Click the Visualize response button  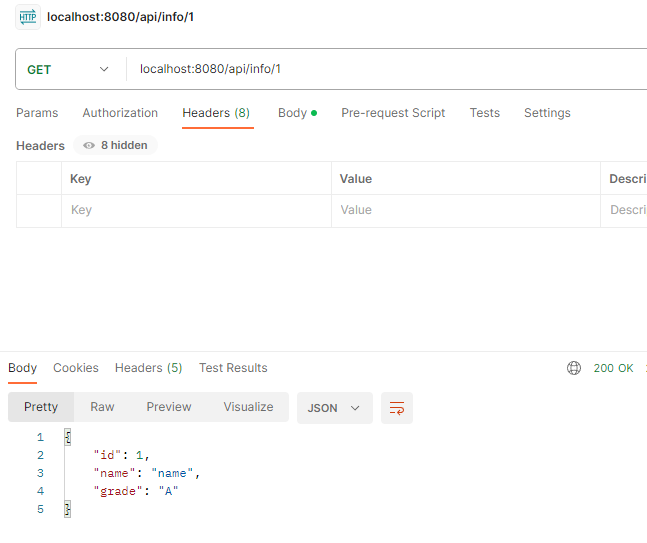point(248,407)
